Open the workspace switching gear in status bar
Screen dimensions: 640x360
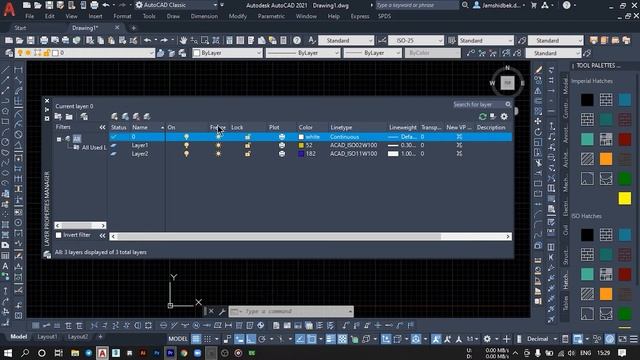pos(487,339)
